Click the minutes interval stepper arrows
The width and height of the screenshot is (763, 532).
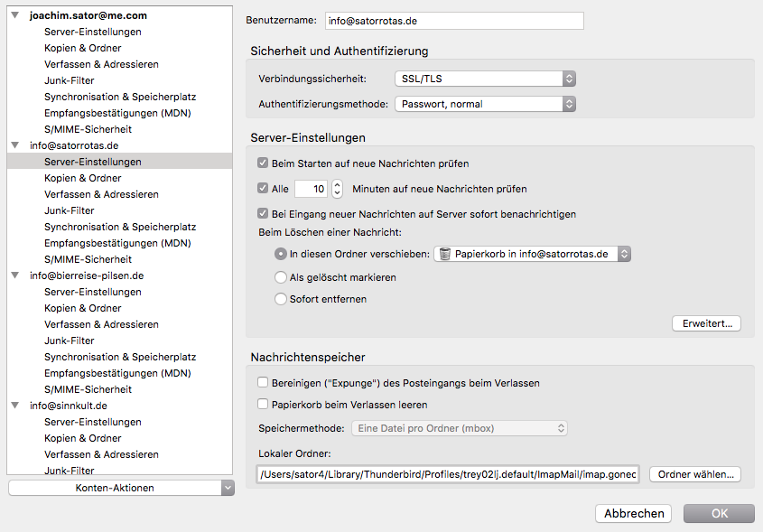click(x=337, y=189)
